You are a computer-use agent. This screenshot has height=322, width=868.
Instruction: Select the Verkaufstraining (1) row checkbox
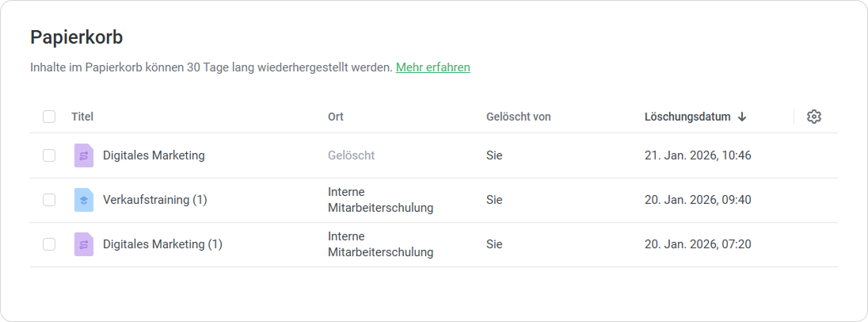pos(49,200)
